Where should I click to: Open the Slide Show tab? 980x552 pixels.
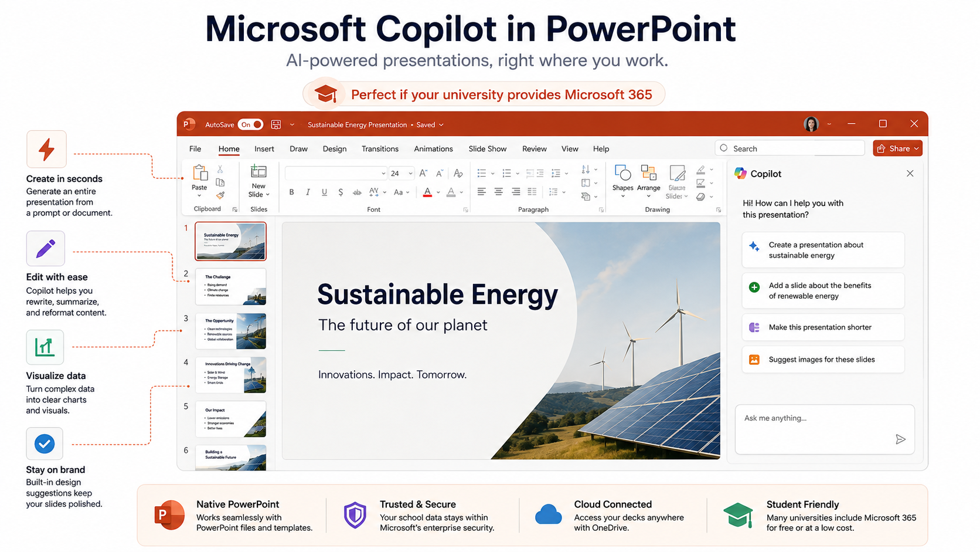(x=488, y=149)
